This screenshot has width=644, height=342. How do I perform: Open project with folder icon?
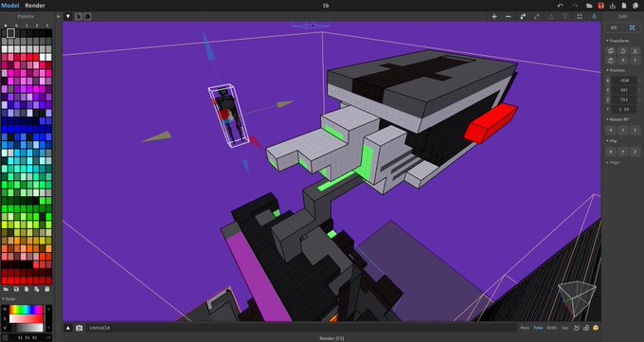tap(589, 6)
